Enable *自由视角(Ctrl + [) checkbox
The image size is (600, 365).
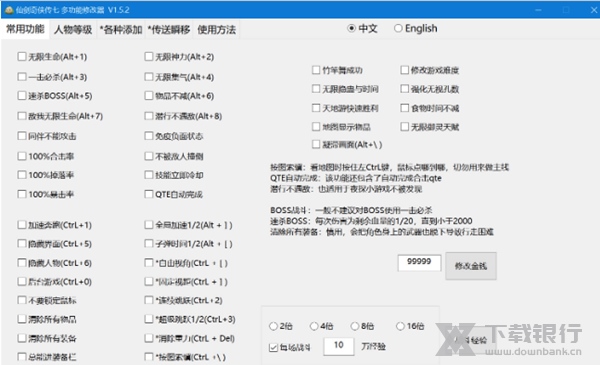[x=149, y=263]
